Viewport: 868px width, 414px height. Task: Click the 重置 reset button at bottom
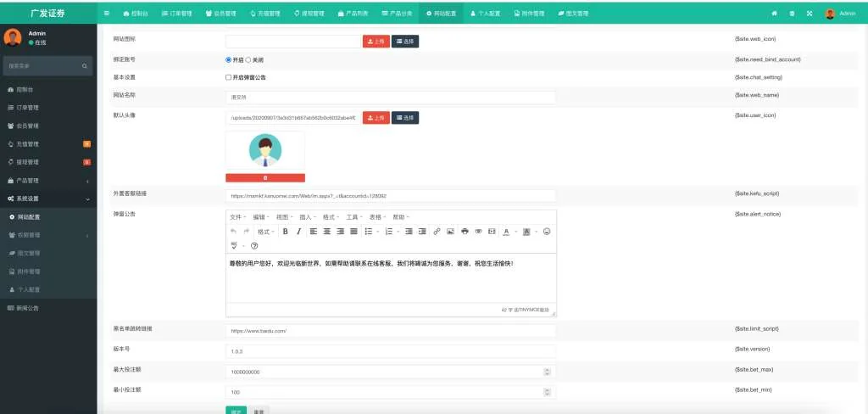coord(259,411)
